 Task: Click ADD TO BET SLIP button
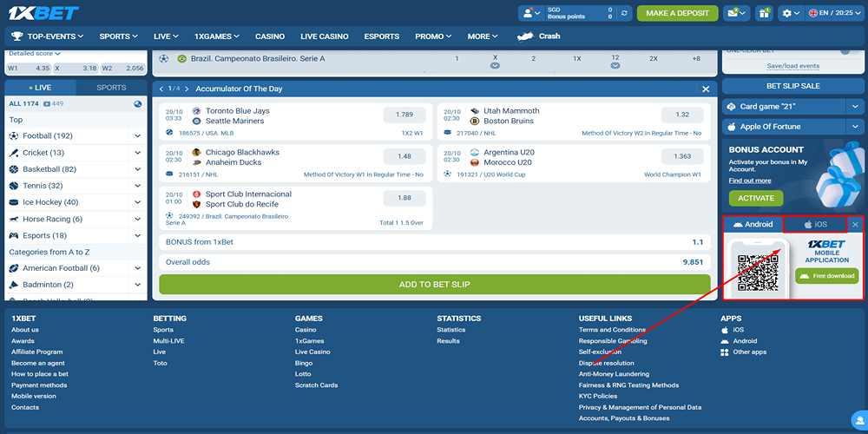click(x=434, y=285)
